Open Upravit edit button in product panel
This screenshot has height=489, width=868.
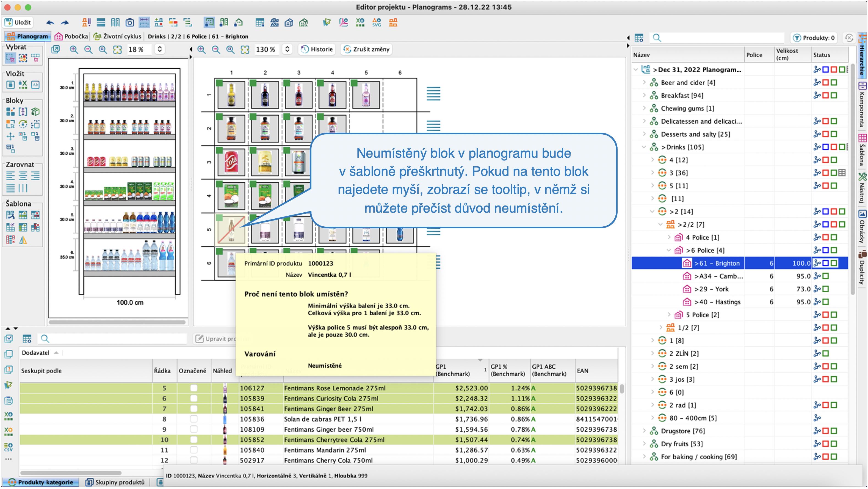216,339
